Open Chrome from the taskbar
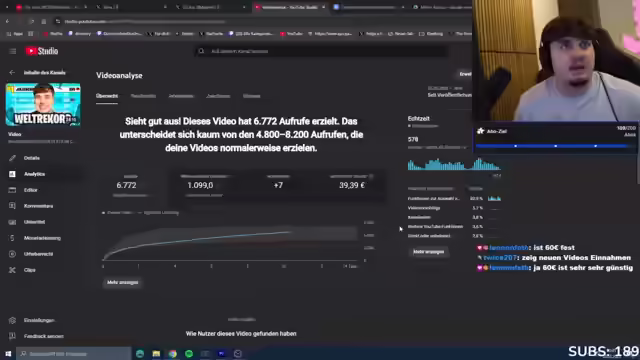The image size is (640, 360). click(173, 353)
